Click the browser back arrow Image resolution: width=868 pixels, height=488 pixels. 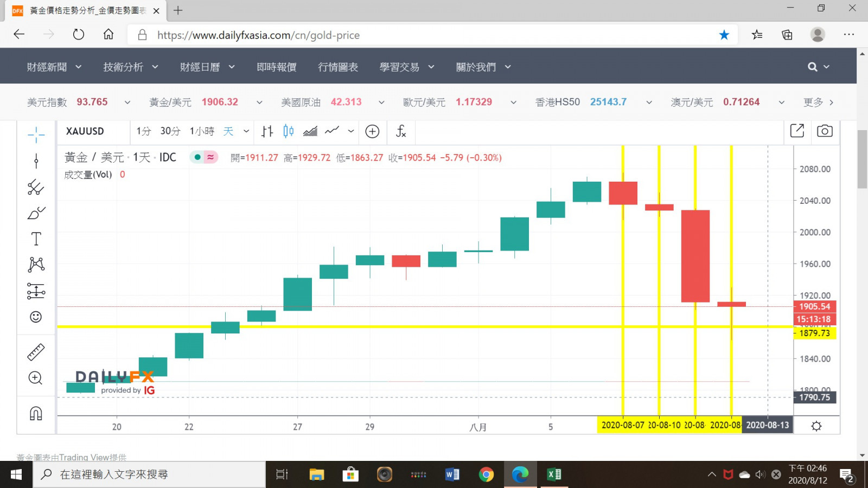[19, 35]
